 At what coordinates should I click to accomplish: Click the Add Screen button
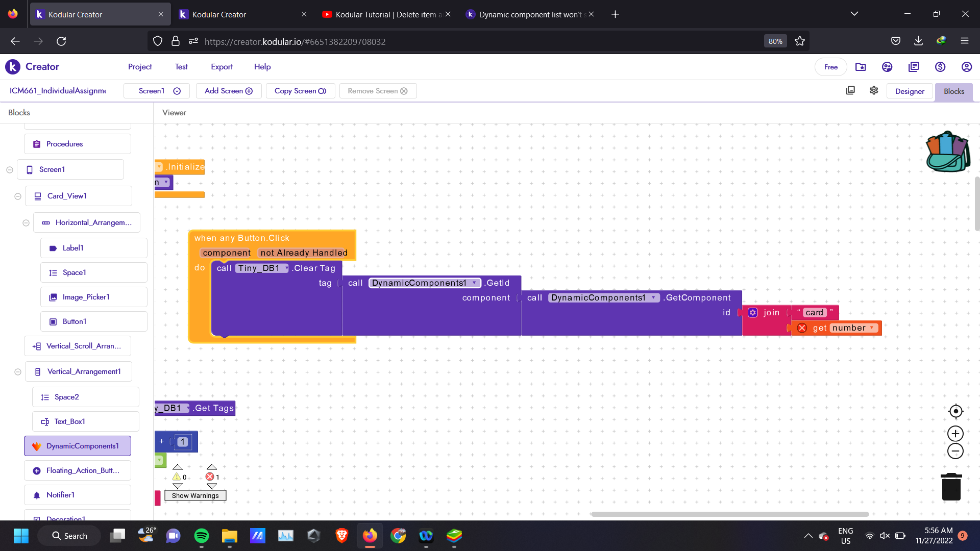coord(229,91)
